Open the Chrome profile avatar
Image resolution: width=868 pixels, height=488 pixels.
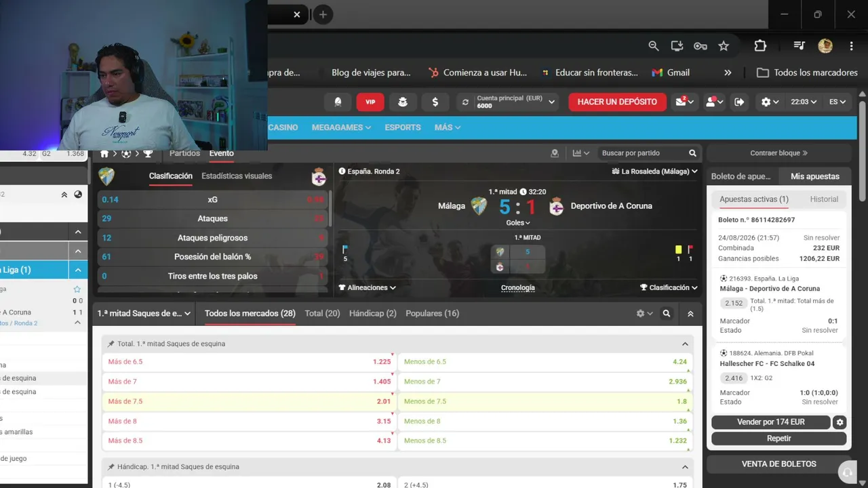(825, 46)
